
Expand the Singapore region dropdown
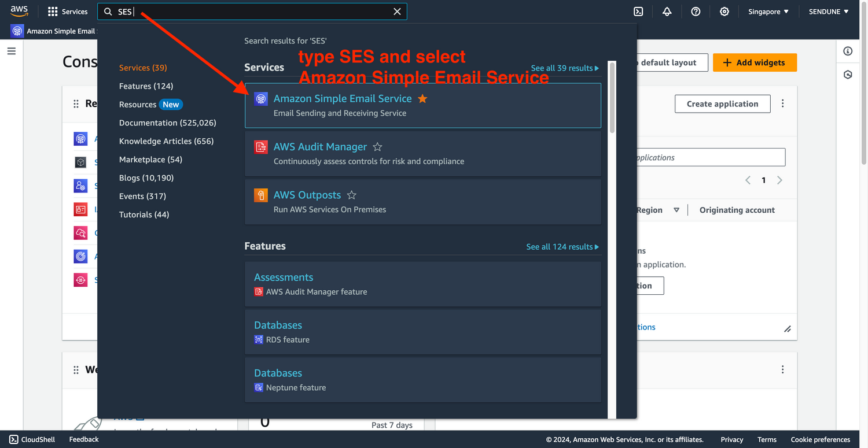[x=768, y=12]
